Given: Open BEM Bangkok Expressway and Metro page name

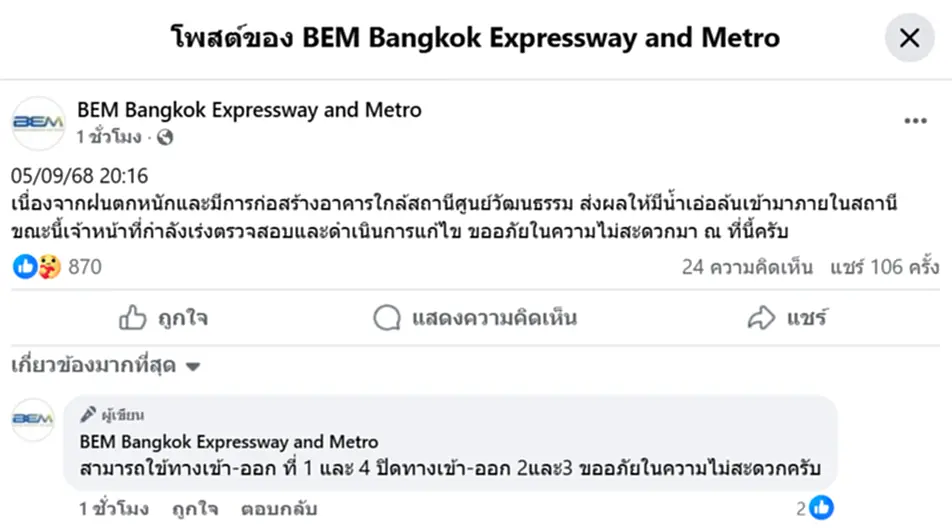Looking at the screenshot, I should (x=249, y=110).
